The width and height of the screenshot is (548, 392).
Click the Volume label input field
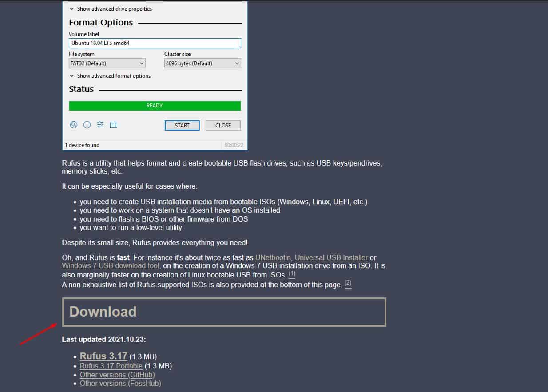pyautogui.click(x=155, y=43)
